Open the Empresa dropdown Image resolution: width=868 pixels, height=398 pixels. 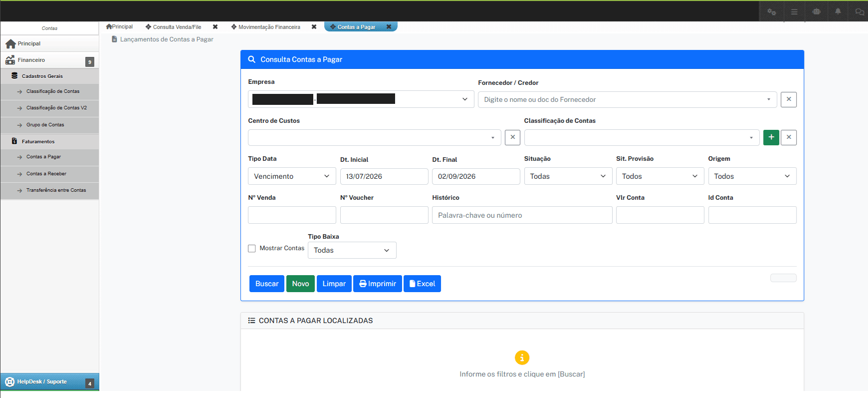coord(361,99)
